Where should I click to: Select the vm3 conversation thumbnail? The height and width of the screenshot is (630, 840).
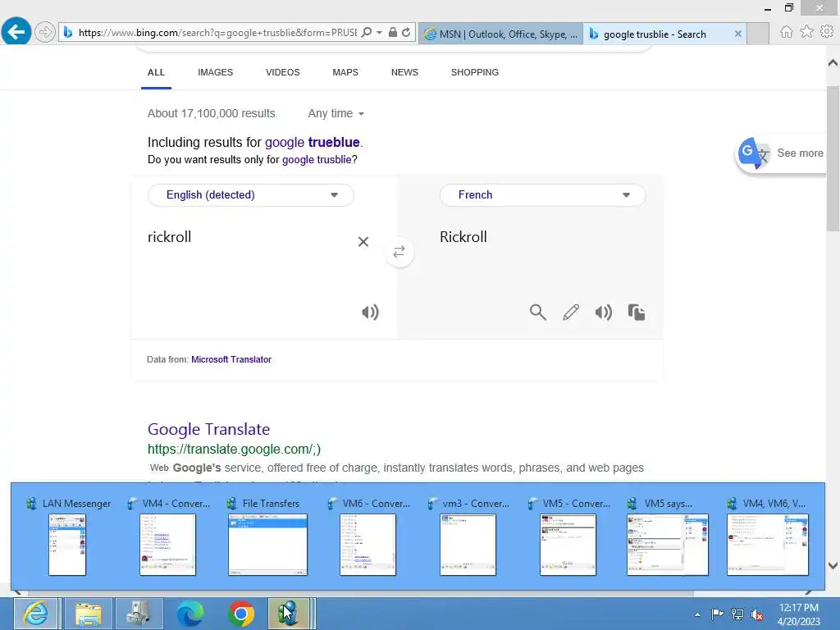(x=468, y=537)
